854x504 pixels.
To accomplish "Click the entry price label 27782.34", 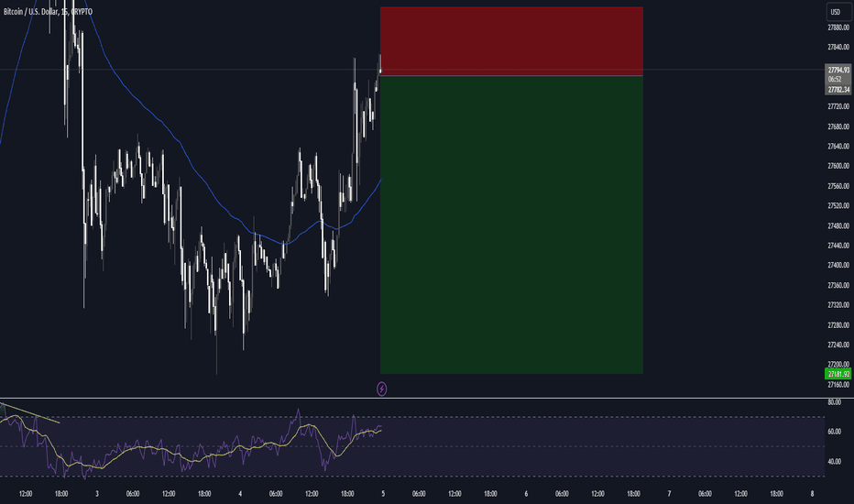I will pyautogui.click(x=838, y=90).
